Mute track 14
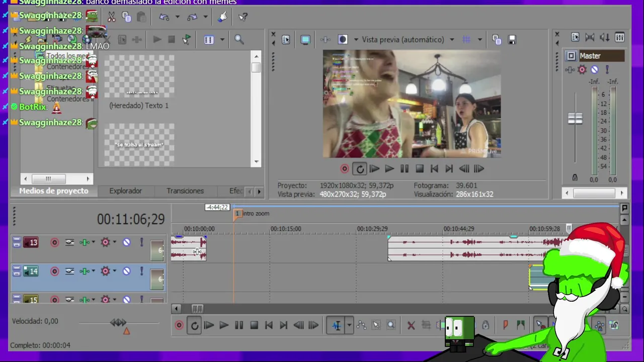This screenshot has height=362, width=644. [127, 271]
